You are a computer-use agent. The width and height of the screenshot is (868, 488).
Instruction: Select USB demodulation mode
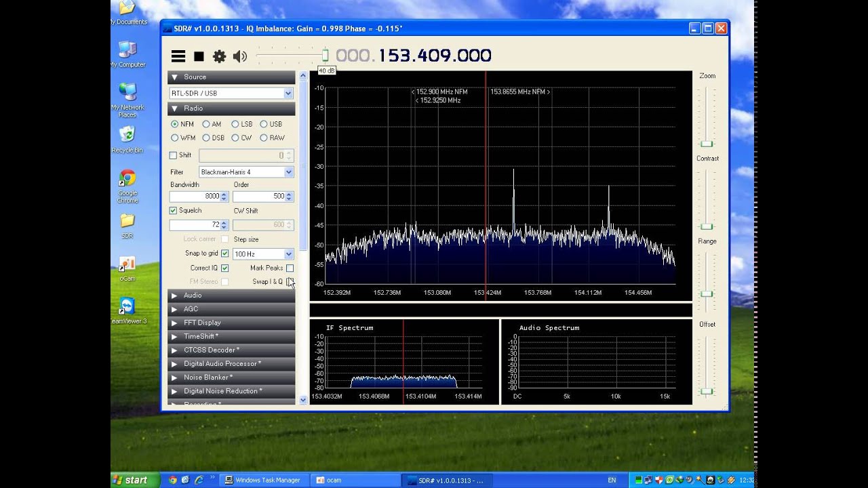pos(271,124)
